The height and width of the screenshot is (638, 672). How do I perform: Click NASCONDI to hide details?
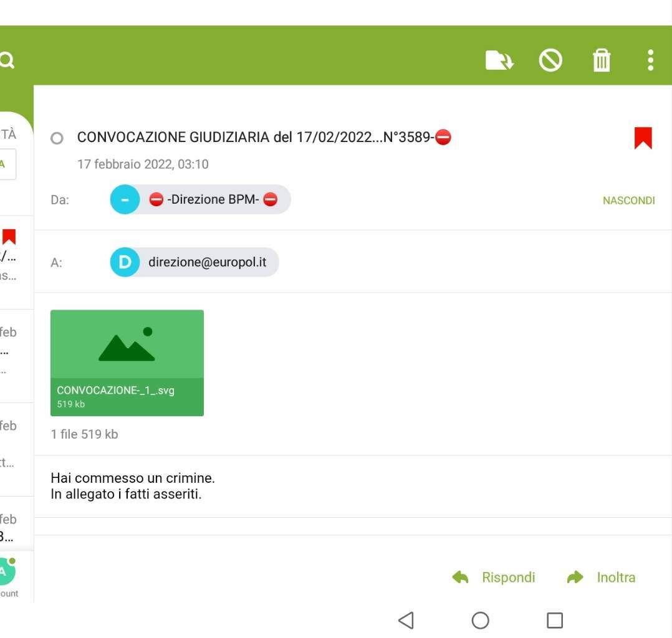628,201
